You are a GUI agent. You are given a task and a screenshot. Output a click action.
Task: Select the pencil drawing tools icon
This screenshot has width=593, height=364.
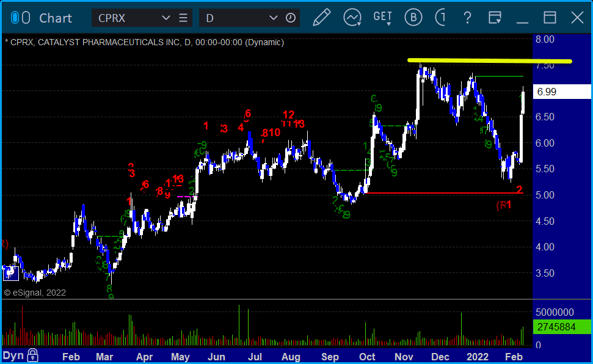pos(321,18)
